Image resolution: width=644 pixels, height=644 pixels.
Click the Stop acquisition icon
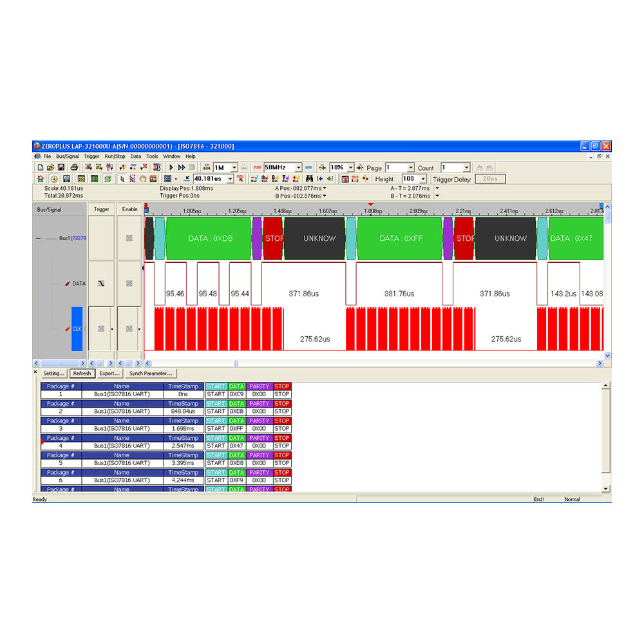pos(191,167)
